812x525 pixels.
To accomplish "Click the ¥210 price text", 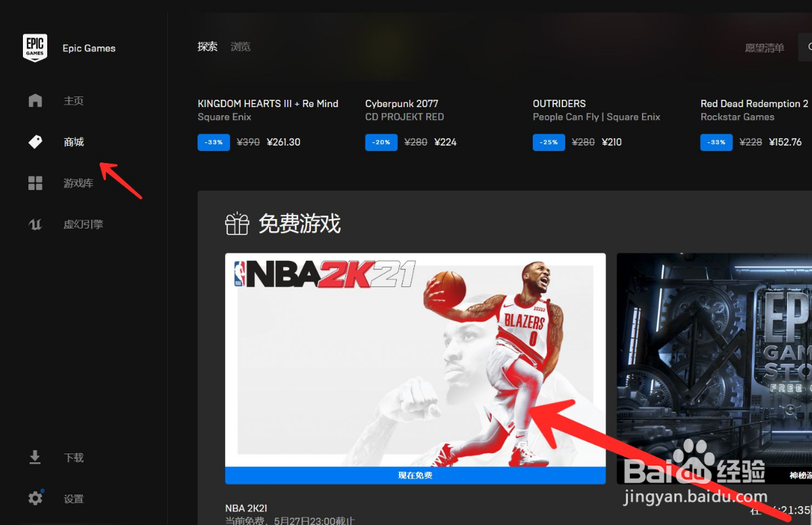I will click(x=613, y=142).
